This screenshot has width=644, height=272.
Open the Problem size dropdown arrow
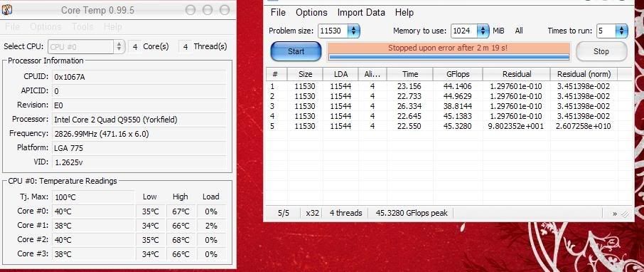coord(353,31)
